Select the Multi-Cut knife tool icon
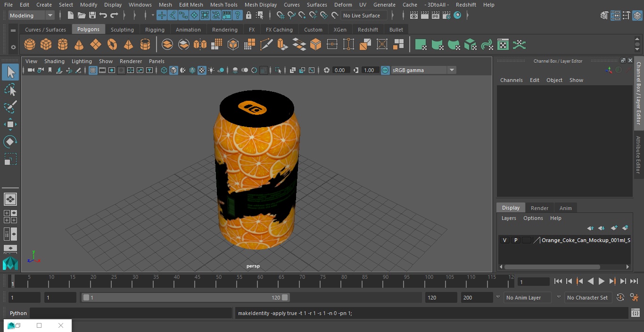Viewport: 644px width, 332px height. 266,45
